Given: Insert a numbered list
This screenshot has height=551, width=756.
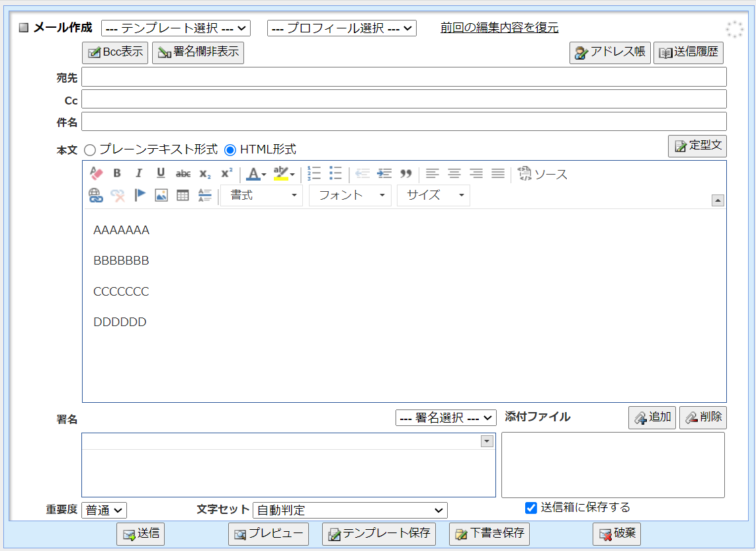Looking at the screenshot, I should (314, 173).
